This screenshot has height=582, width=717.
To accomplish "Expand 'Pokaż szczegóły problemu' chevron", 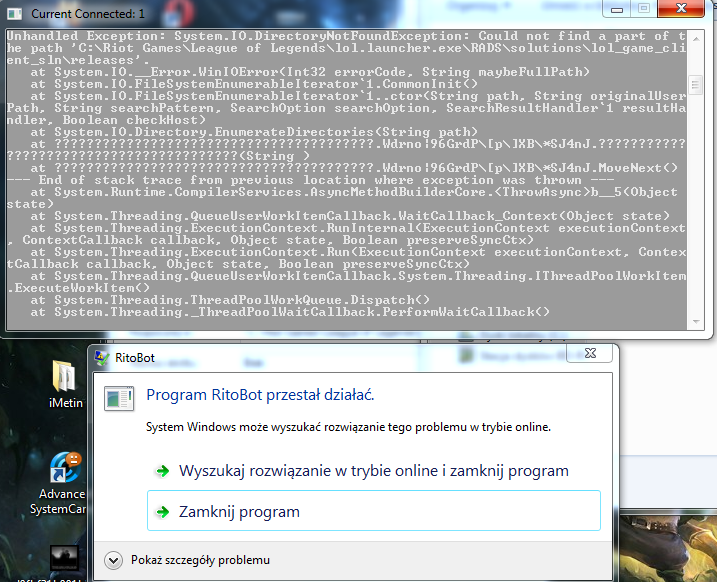I will pyautogui.click(x=113, y=560).
